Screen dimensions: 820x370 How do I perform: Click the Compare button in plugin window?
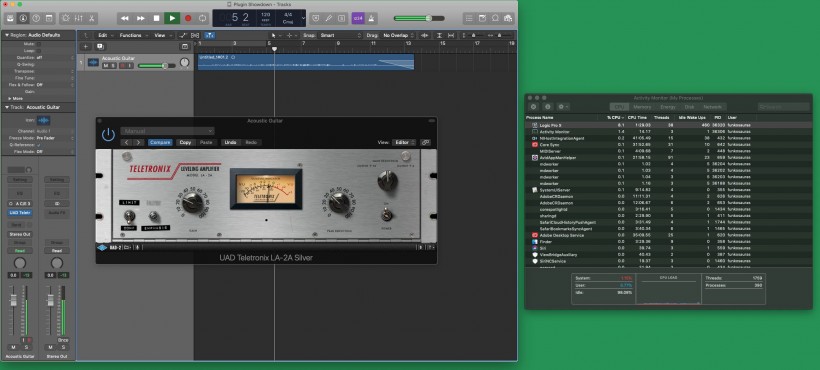coord(160,142)
